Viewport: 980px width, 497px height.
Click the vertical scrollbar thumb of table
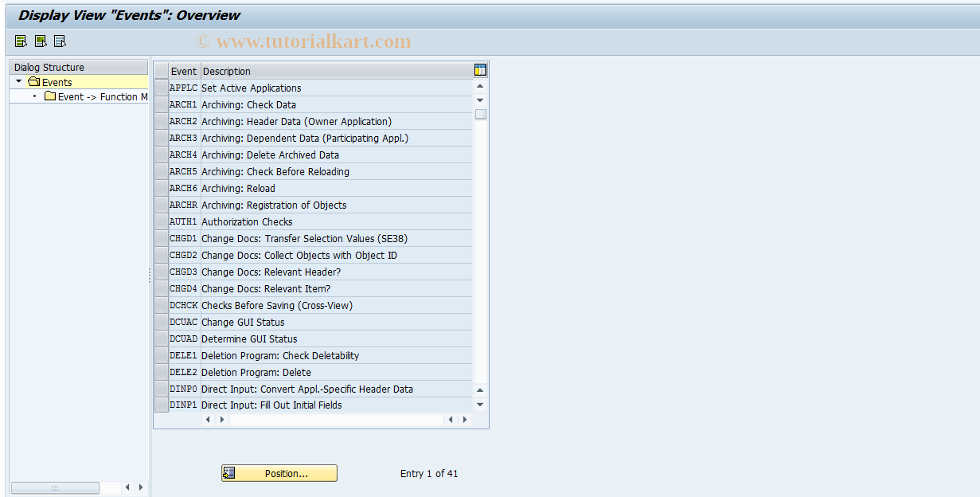click(x=481, y=114)
